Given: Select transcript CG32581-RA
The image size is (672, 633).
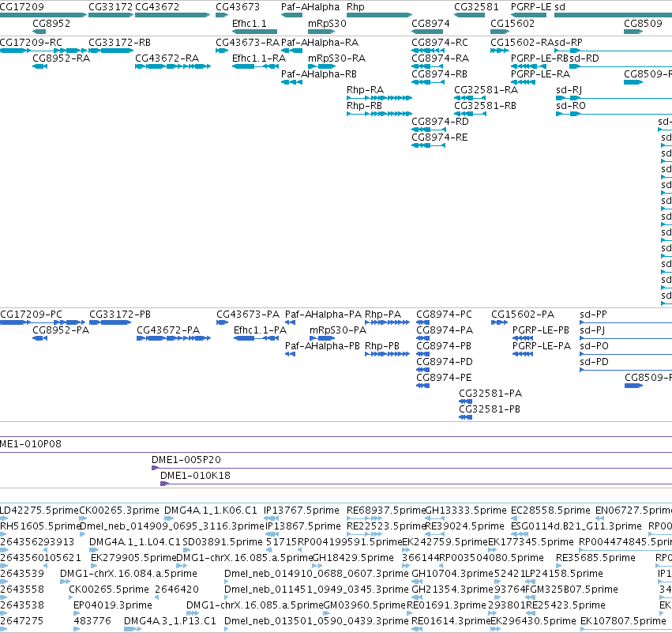Looking at the screenshot, I should click(486, 90).
